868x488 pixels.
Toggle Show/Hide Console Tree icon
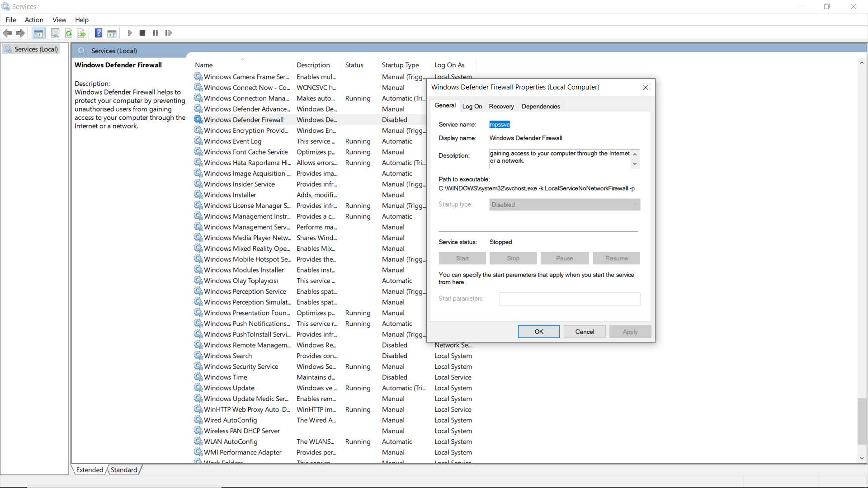tap(38, 33)
